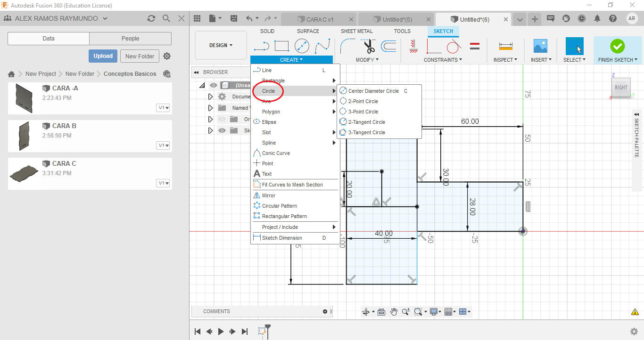This screenshot has width=644, height=340.
Task: Select the Circle toolbar icon
Action: (x=302, y=46)
